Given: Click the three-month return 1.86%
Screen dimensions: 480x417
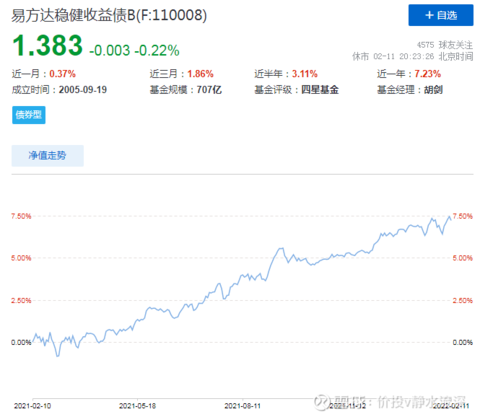Looking at the screenshot, I should (200, 74).
